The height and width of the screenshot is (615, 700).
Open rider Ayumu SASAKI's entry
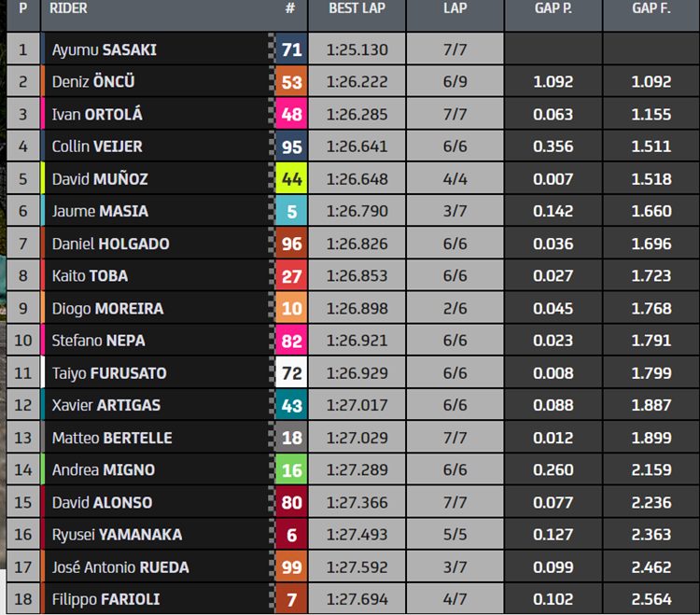(x=104, y=49)
